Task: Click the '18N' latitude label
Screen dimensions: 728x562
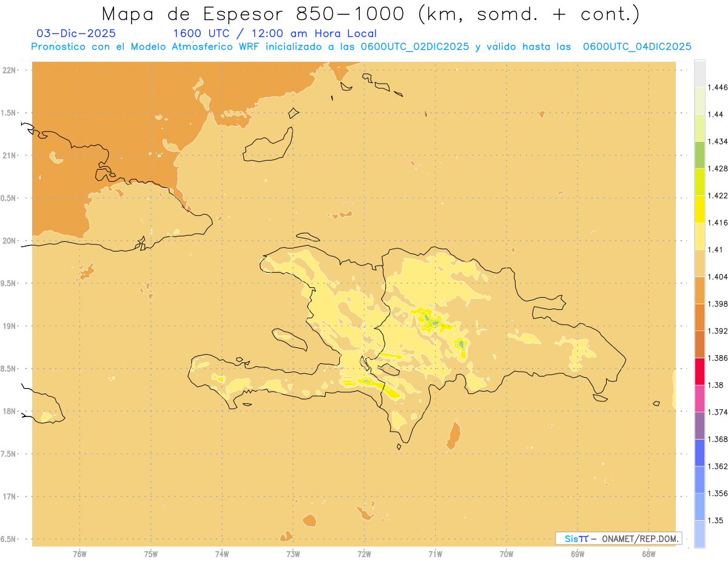Action: point(9,411)
